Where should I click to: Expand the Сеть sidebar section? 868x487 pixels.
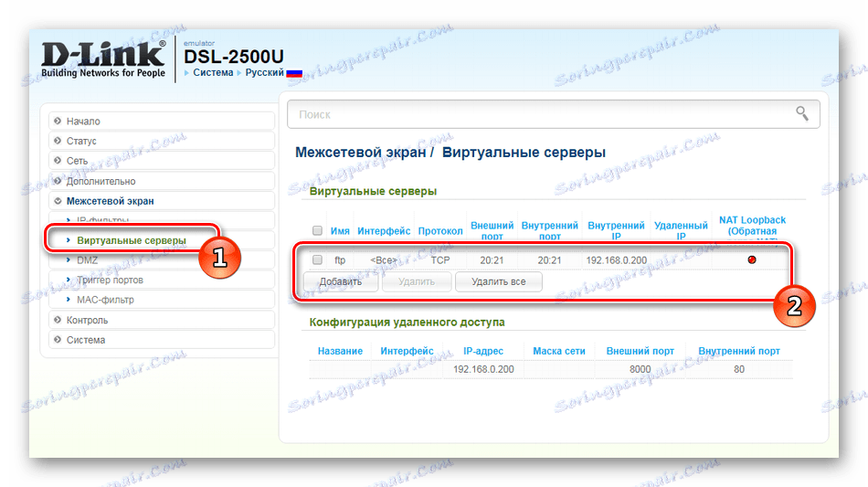[x=162, y=161]
